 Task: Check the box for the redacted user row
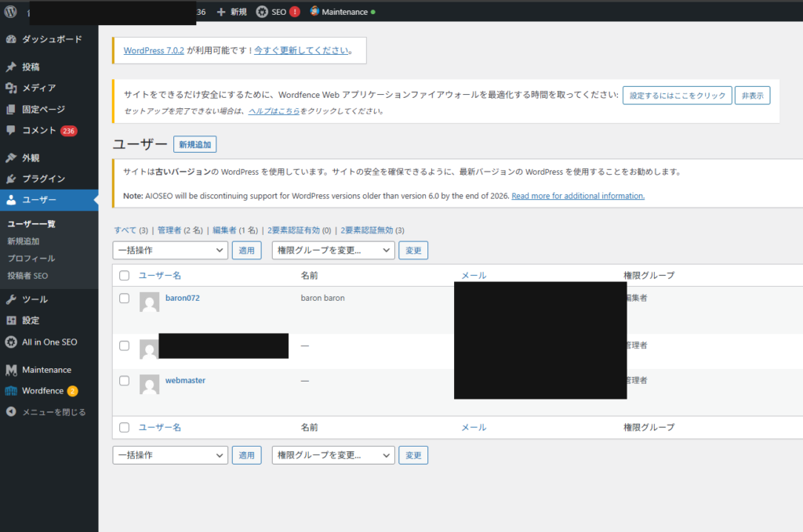click(x=125, y=346)
